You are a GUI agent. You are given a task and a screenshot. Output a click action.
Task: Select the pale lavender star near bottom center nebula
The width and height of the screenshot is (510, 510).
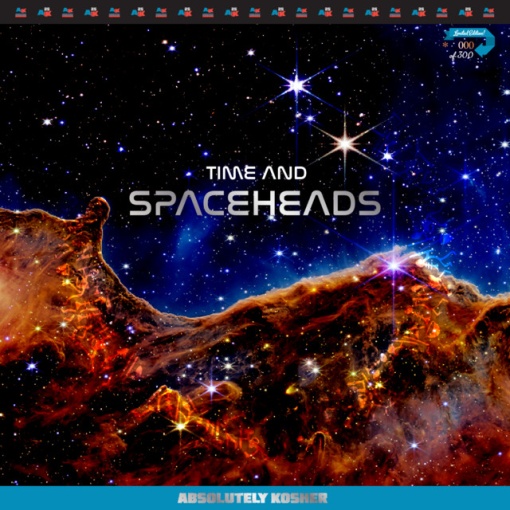point(212,388)
